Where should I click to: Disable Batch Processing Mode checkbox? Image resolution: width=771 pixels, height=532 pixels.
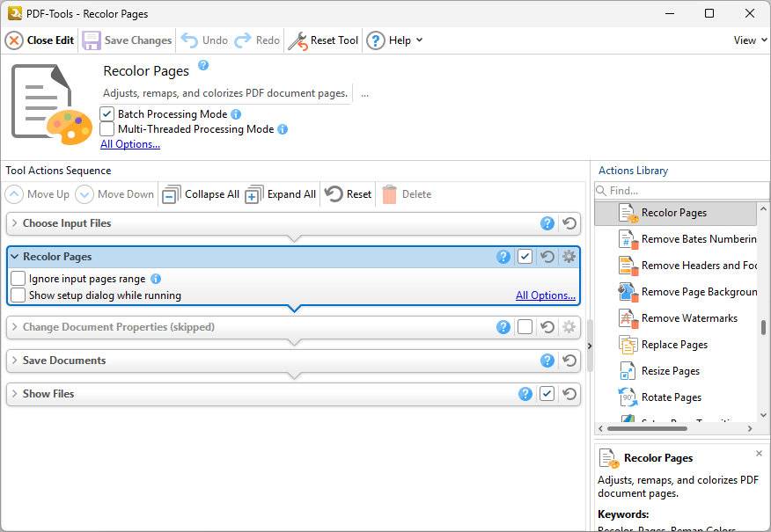pos(107,114)
